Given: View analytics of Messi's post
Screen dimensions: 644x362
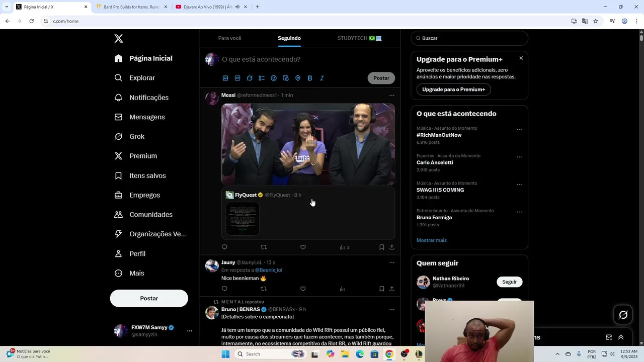Looking at the screenshot, I should [x=345, y=247].
